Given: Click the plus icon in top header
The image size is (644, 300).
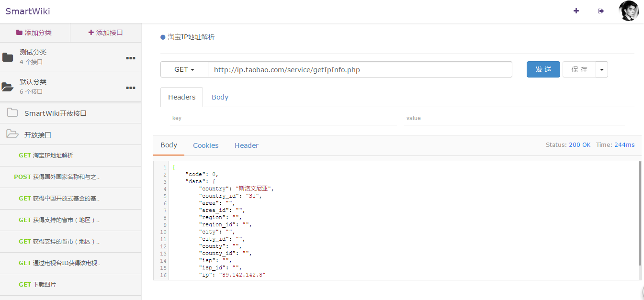Looking at the screenshot, I should point(576,11).
